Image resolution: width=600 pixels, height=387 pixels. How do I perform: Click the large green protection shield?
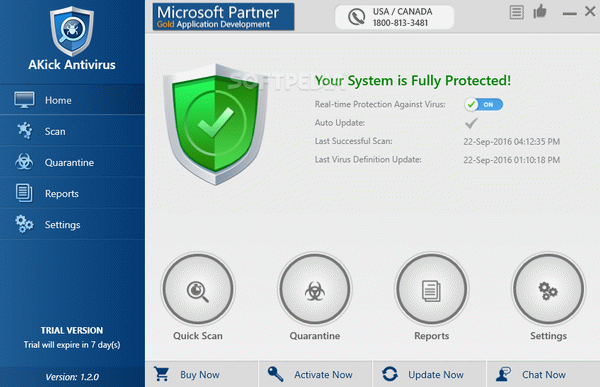[x=215, y=124]
